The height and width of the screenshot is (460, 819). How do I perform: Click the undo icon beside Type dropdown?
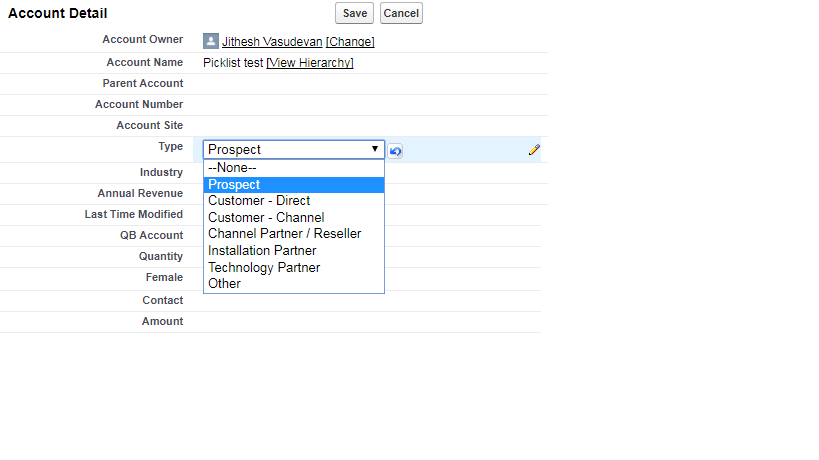tap(396, 151)
